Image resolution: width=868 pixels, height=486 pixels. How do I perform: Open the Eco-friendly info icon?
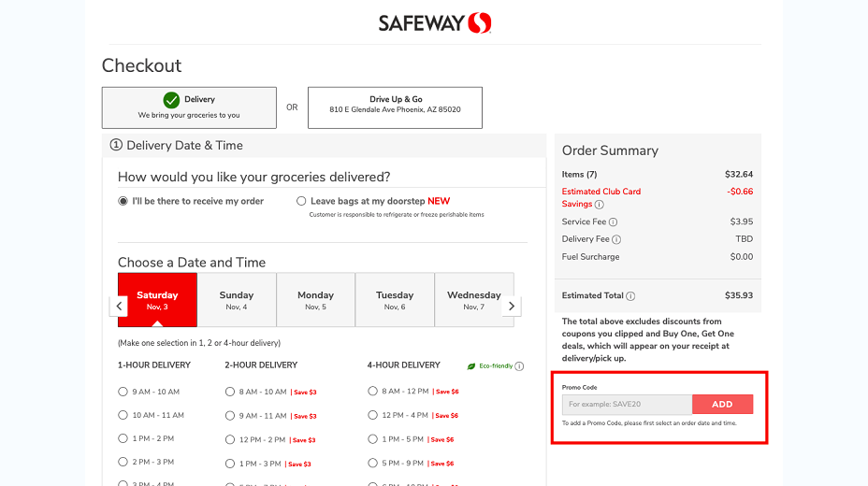[x=519, y=366]
